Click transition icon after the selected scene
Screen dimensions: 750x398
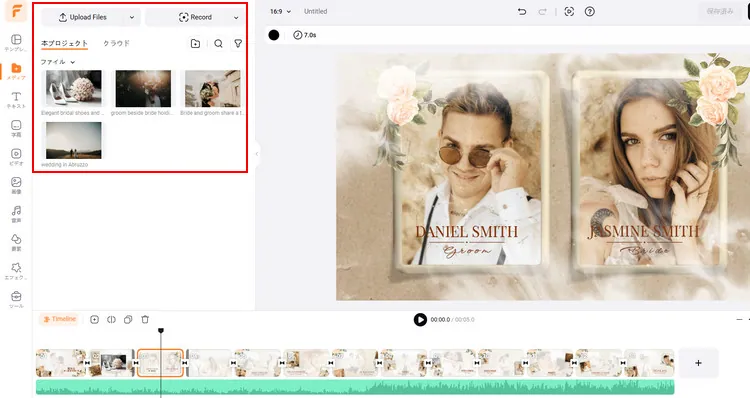tap(185, 363)
